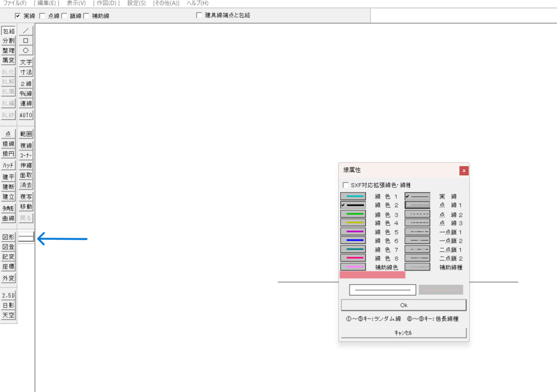Image resolution: width=557 pixels, height=392 pixels.
Task: Pick the green 線色 3 color swatch
Action: (x=353, y=214)
